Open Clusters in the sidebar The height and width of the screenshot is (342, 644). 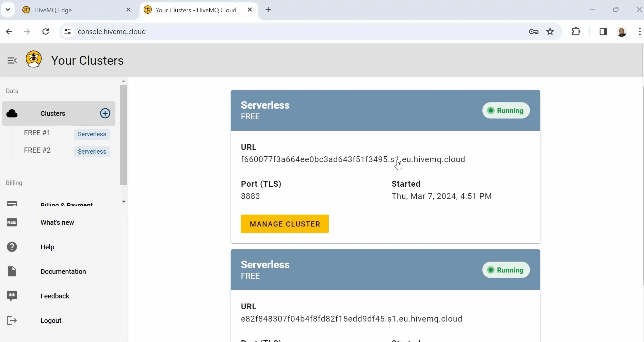[x=59, y=113]
